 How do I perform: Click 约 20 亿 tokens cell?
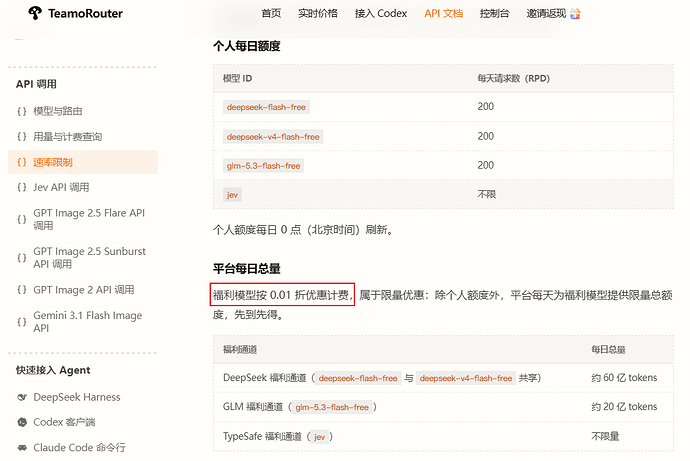624,407
